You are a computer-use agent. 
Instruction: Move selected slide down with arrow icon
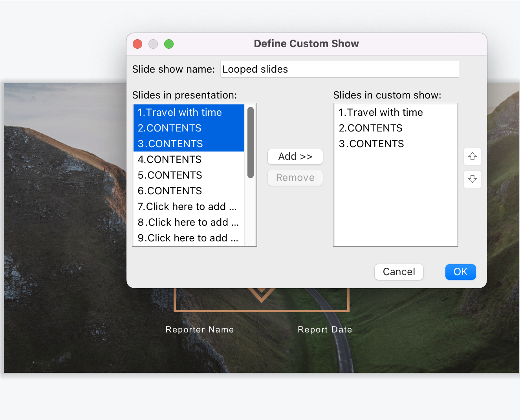tap(472, 179)
